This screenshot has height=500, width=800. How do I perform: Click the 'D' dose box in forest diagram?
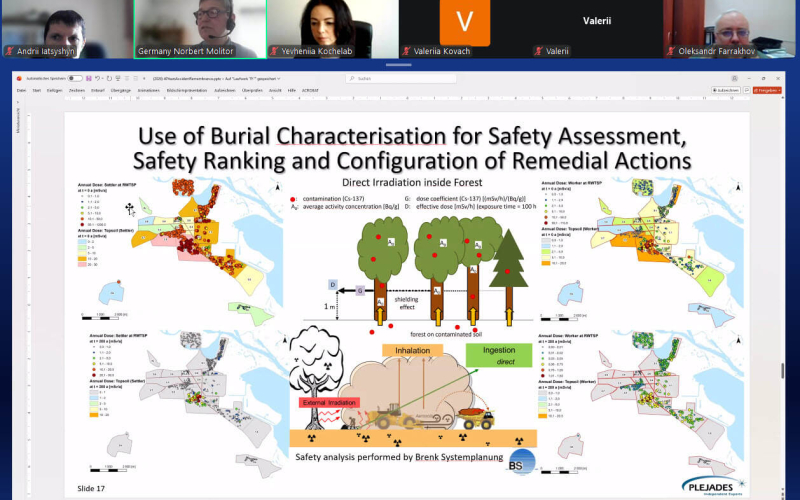tap(333, 285)
